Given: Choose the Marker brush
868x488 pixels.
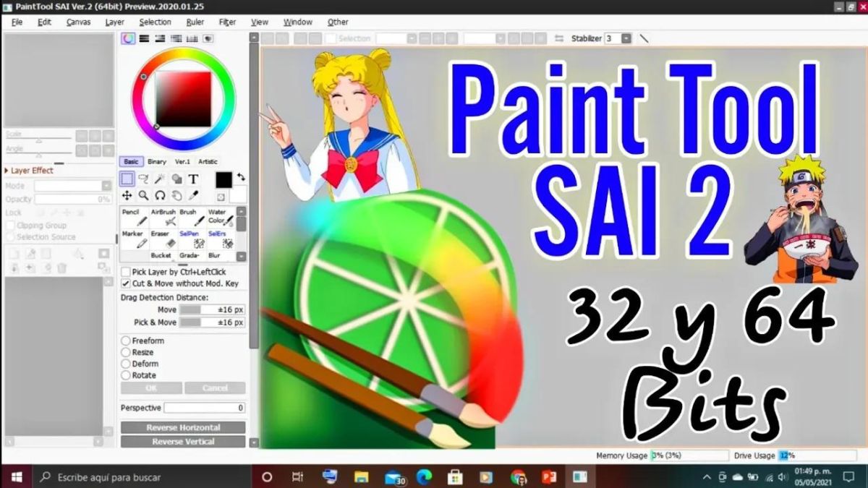Looking at the screenshot, I should 135,239.
